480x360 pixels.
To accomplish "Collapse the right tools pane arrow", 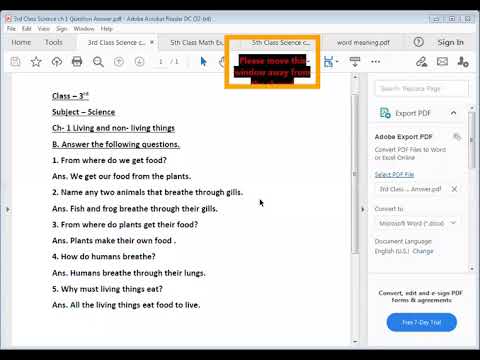I will click(363, 209).
